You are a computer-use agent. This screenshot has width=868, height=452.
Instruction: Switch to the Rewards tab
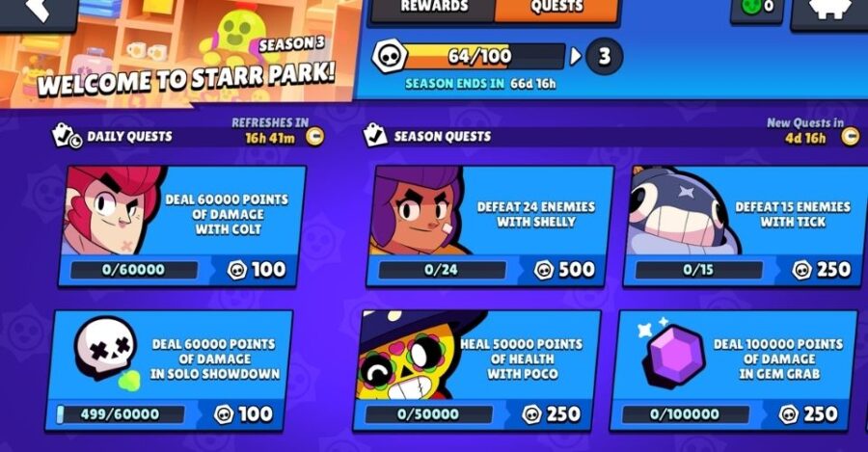(434, 10)
